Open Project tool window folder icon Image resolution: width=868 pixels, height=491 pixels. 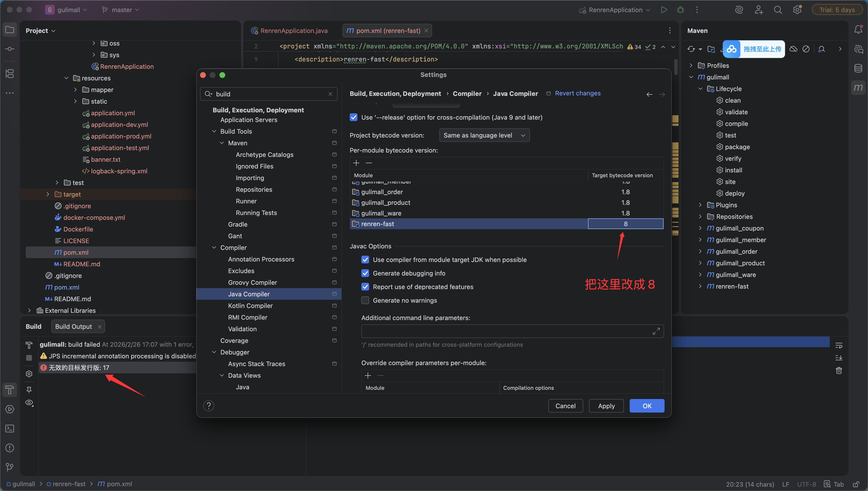point(10,30)
